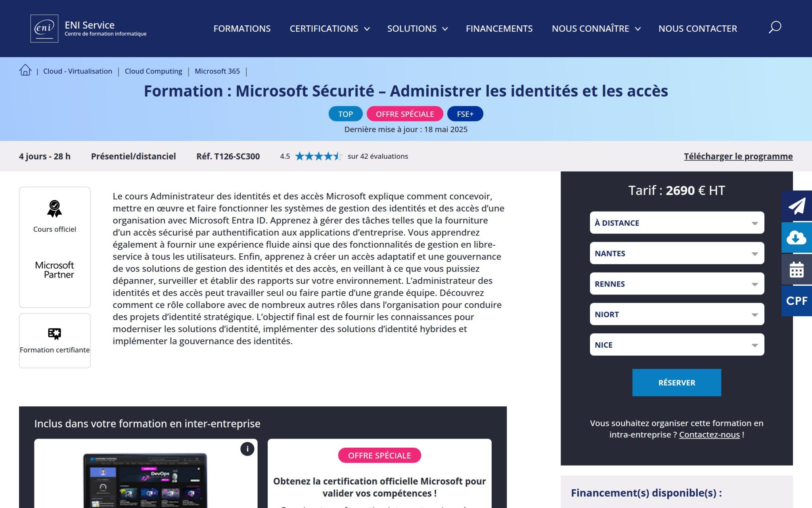
Task: Click the RÉSERVER button
Action: point(677,383)
